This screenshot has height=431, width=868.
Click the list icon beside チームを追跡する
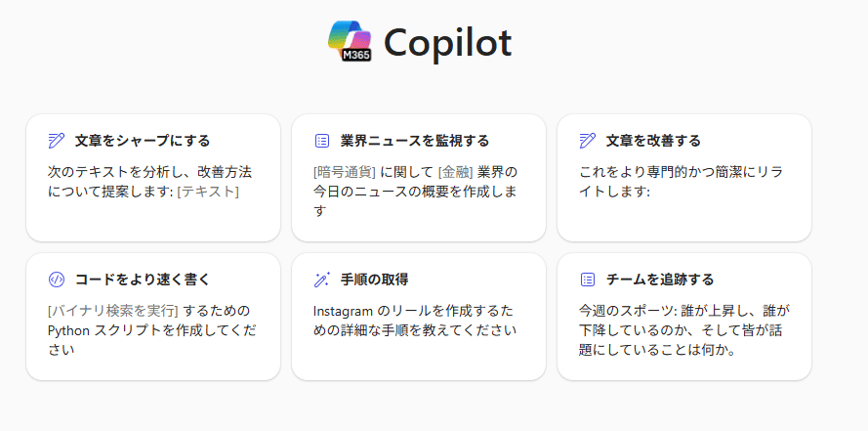(x=588, y=280)
